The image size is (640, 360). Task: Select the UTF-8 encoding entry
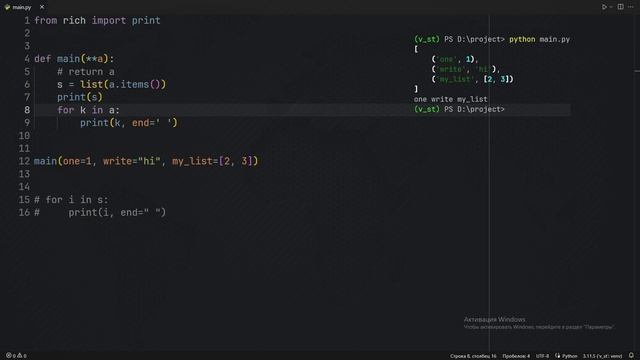click(x=542, y=356)
